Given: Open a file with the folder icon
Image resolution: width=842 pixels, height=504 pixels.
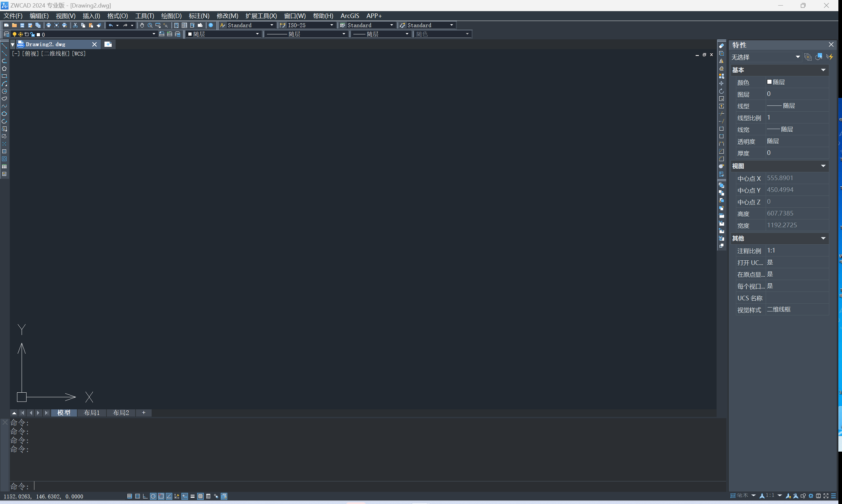Looking at the screenshot, I should [14, 25].
